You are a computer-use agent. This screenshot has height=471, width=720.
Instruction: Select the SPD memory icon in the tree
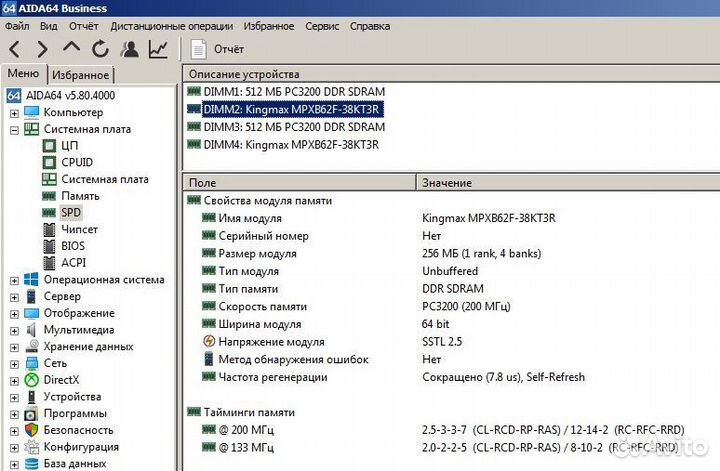point(49,213)
